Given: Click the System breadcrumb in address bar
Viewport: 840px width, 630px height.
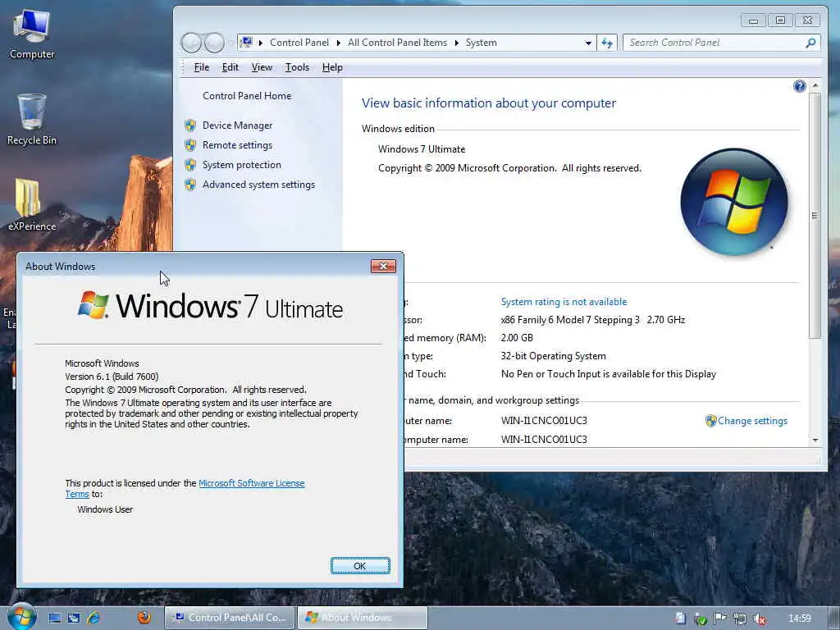Looking at the screenshot, I should tap(481, 43).
